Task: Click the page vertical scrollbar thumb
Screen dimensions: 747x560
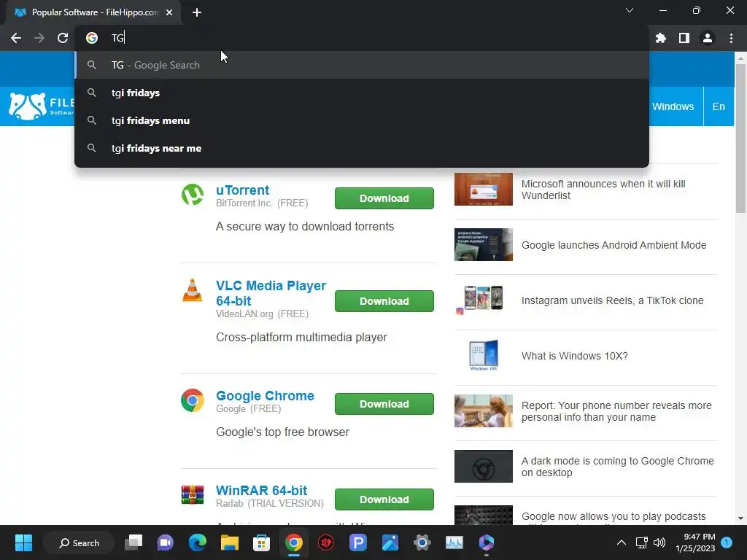Action: 740,138
